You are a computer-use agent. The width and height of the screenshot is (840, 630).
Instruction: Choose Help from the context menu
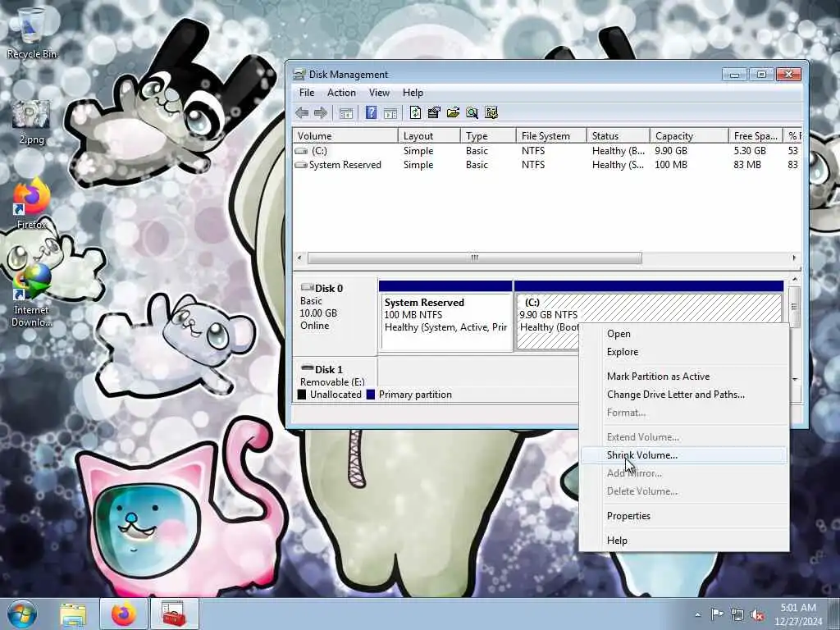(684, 541)
